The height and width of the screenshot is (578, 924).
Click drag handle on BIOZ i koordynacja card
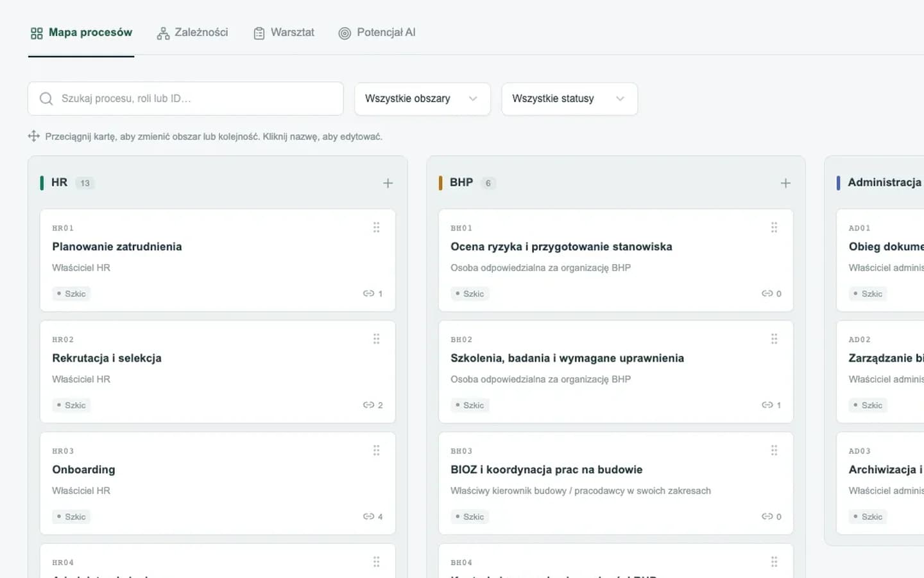click(774, 450)
